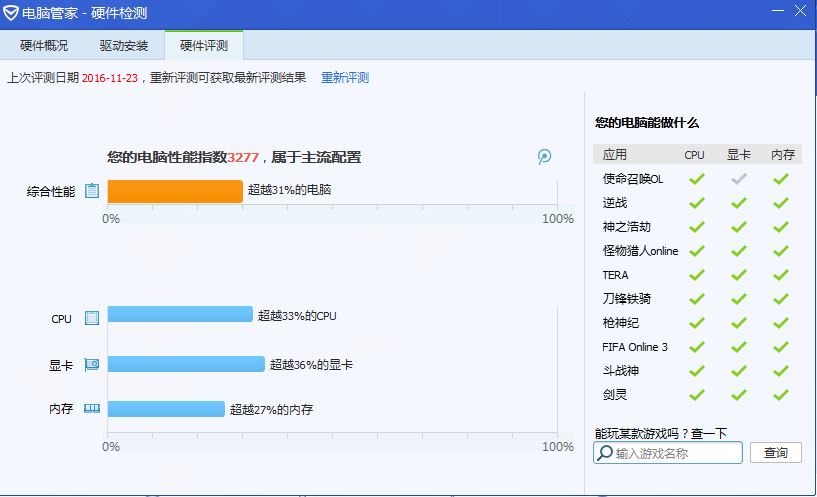The width and height of the screenshot is (817, 497).
Task: Click the grey 显卡 checkmark for 使命召唤OL
Action: coord(738,179)
